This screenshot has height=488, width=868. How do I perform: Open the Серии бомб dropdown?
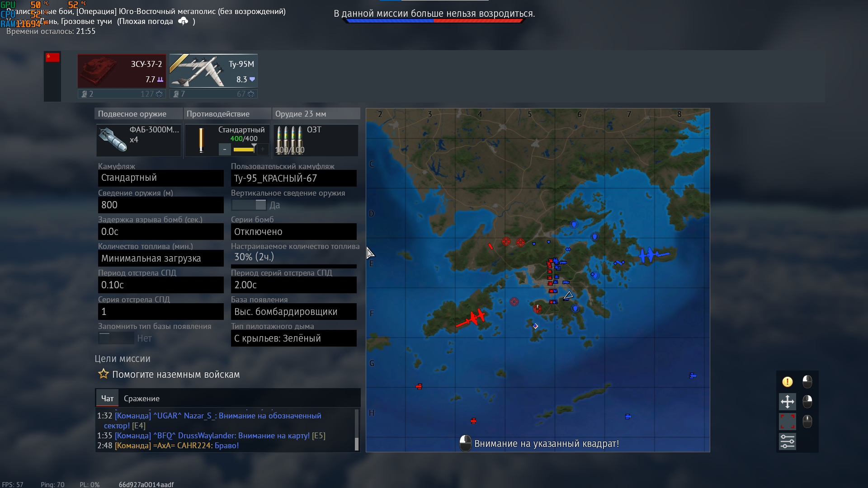293,232
